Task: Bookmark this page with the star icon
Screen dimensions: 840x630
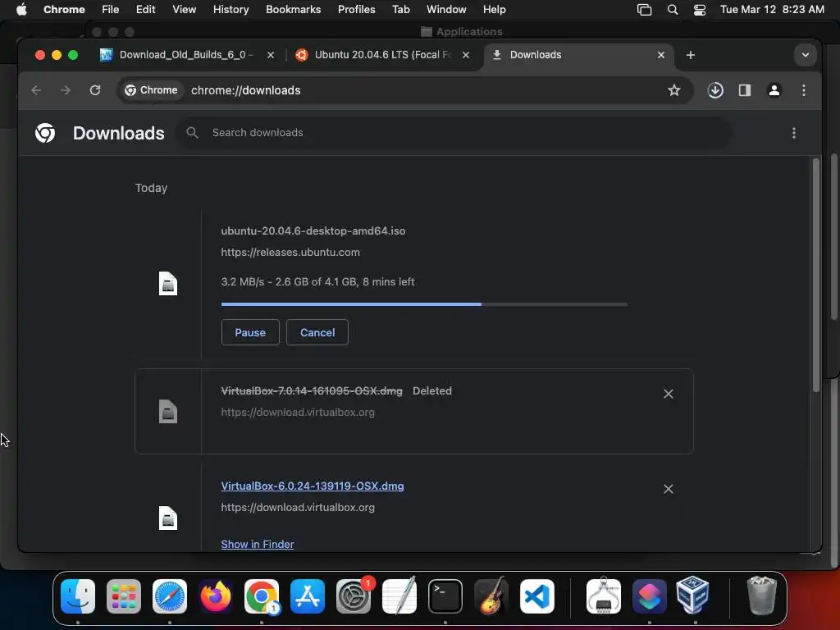Action: (x=674, y=90)
